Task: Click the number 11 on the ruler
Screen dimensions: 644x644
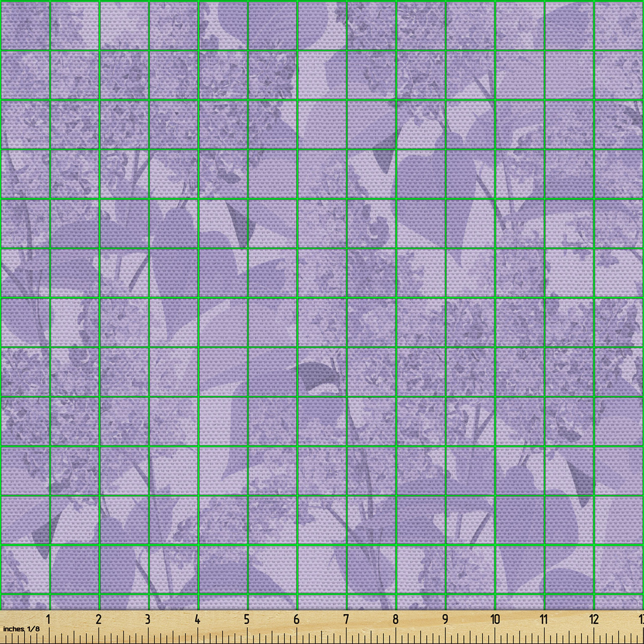Action: (544, 619)
